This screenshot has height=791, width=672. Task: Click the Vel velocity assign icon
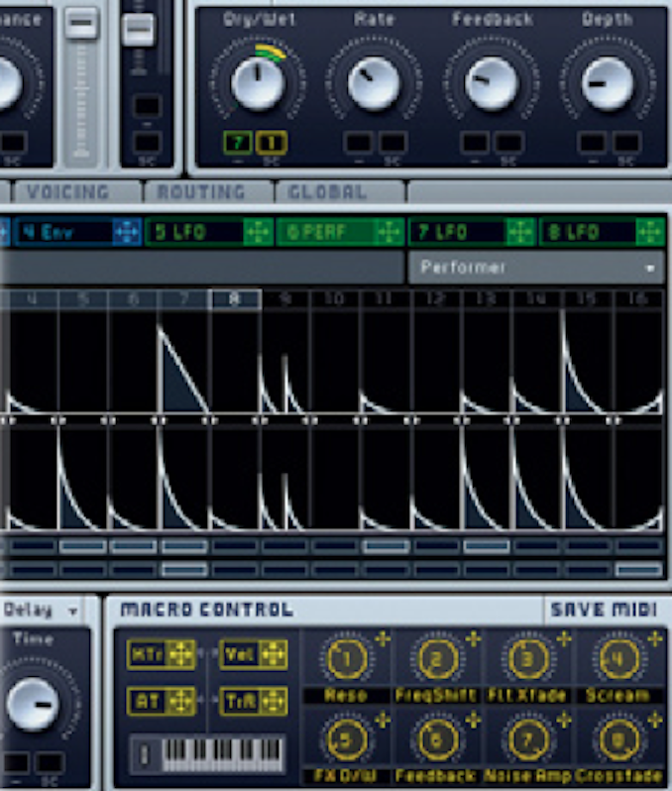(273, 654)
